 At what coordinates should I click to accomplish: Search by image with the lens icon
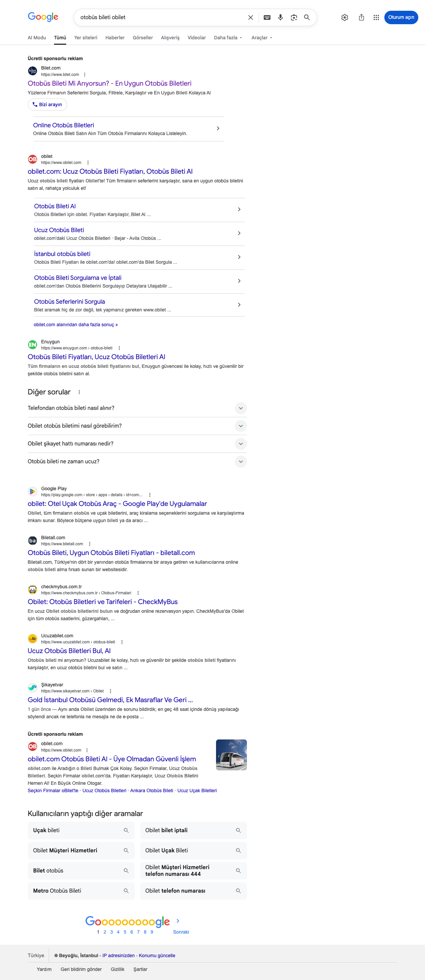(294, 17)
